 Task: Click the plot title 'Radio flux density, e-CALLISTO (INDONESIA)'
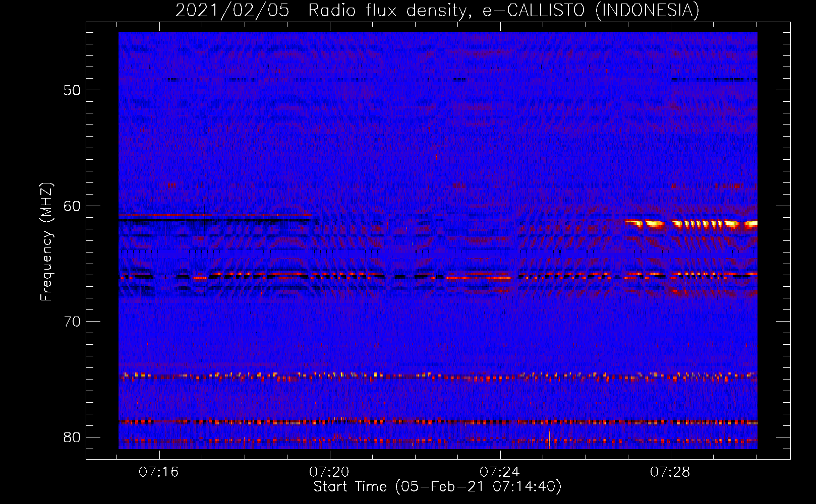coord(504,11)
